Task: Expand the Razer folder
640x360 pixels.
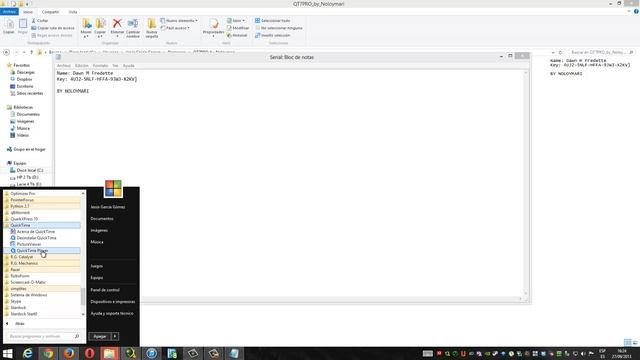Action: coord(15,269)
